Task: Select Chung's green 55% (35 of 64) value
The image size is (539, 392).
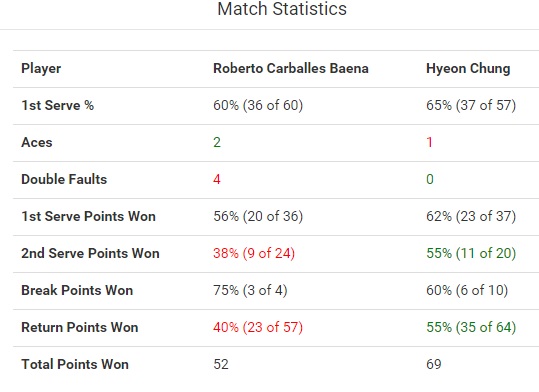Action: (x=471, y=327)
